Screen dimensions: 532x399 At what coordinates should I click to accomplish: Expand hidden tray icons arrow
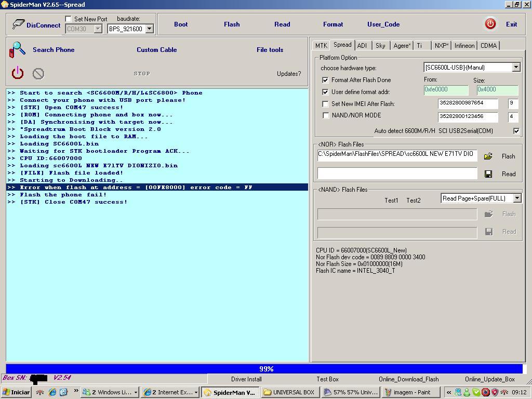pyautogui.click(x=448, y=392)
